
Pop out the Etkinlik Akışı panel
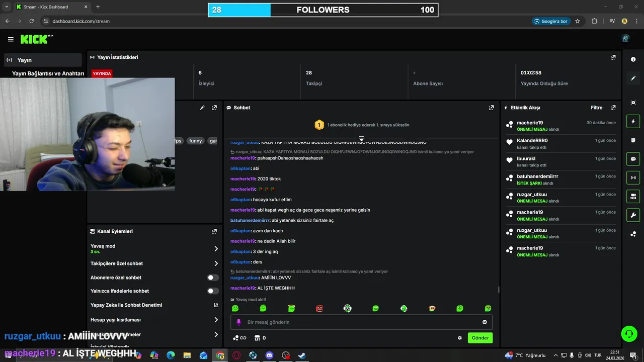click(613, 108)
